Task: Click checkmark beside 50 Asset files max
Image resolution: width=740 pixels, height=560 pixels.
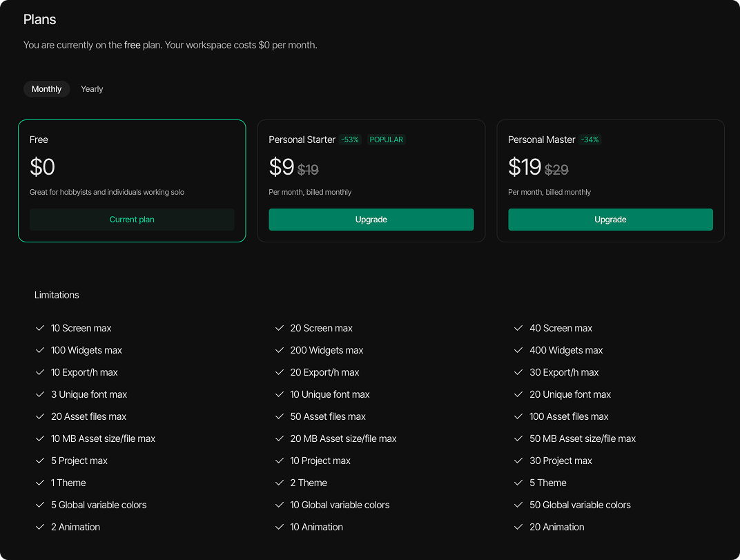Action: point(280,416)
